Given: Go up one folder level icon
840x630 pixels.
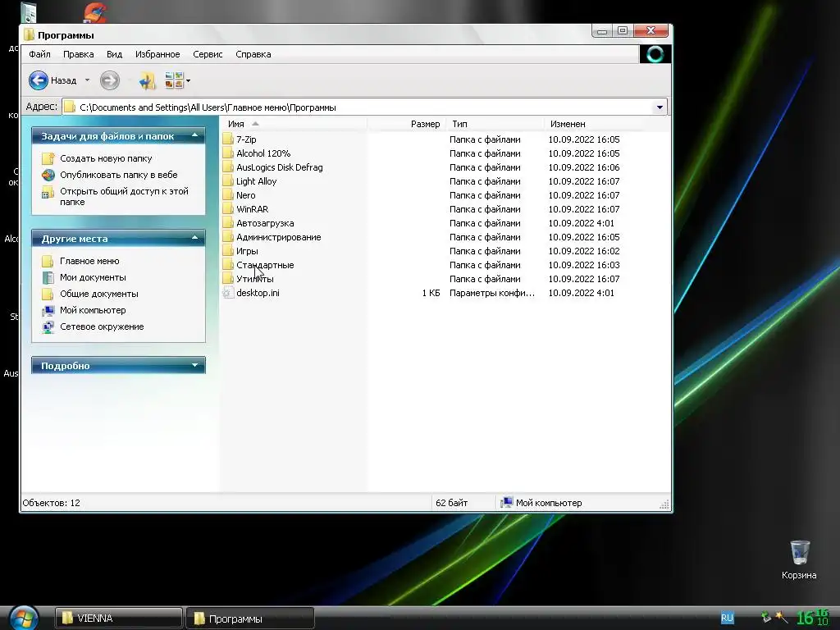Looking at the screenshot, I should click(147, 81).
